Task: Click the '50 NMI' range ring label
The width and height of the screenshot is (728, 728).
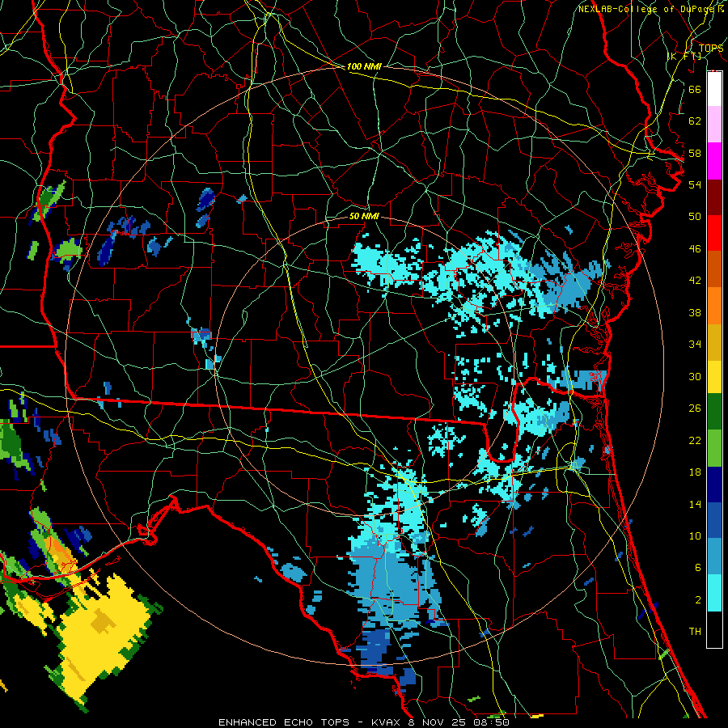Action: (x=364, y=216)
